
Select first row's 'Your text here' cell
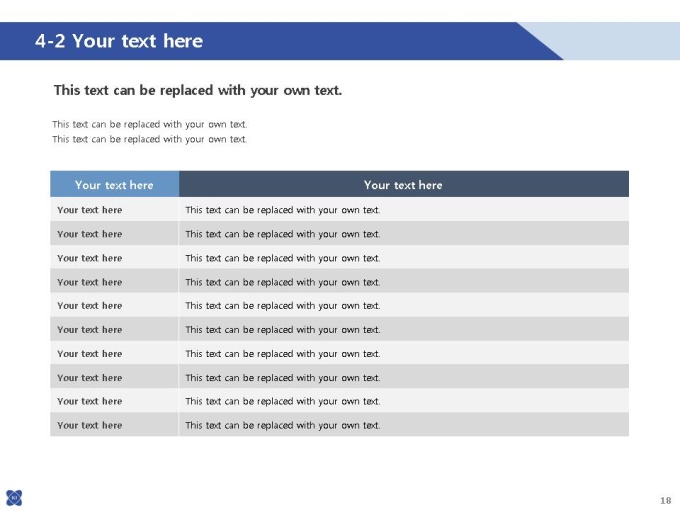pyautogui.click(x=114, y=209)
